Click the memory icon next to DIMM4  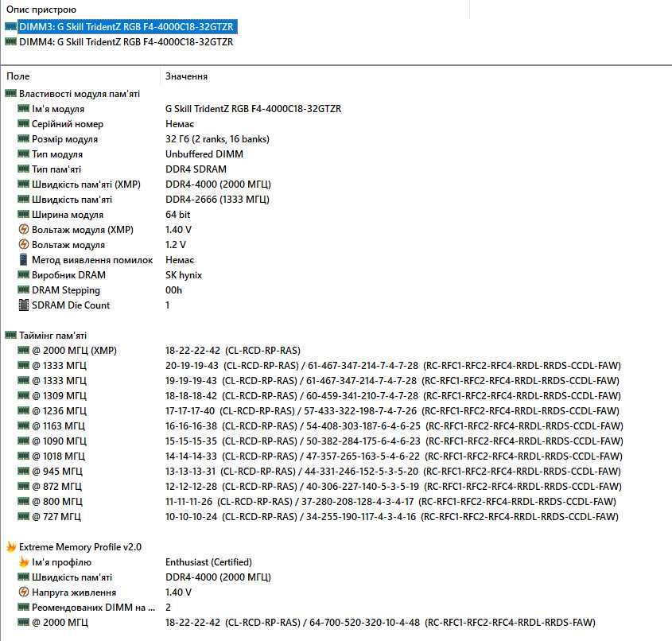10,42
